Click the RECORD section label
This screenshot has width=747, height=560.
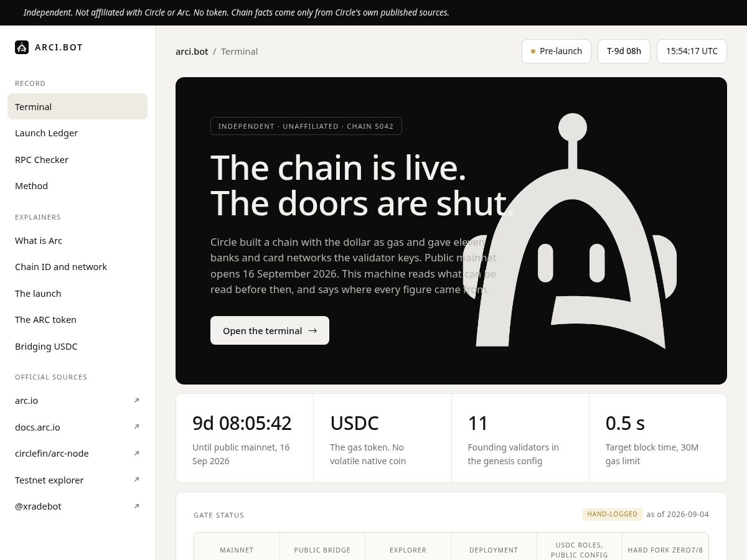click(x=30, y=83)
